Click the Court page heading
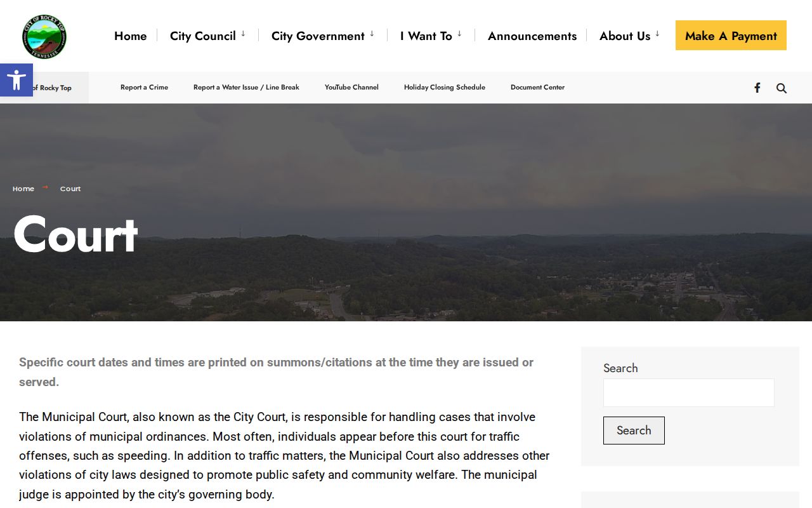Viewport: 812px width, 508px height. (x=75, y=235)
